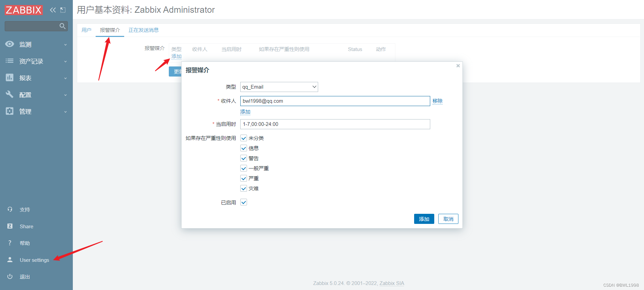Click the 收件人 email input field
Image resolution: width=644 pixels, height=290 pixels.
point(335,101)
